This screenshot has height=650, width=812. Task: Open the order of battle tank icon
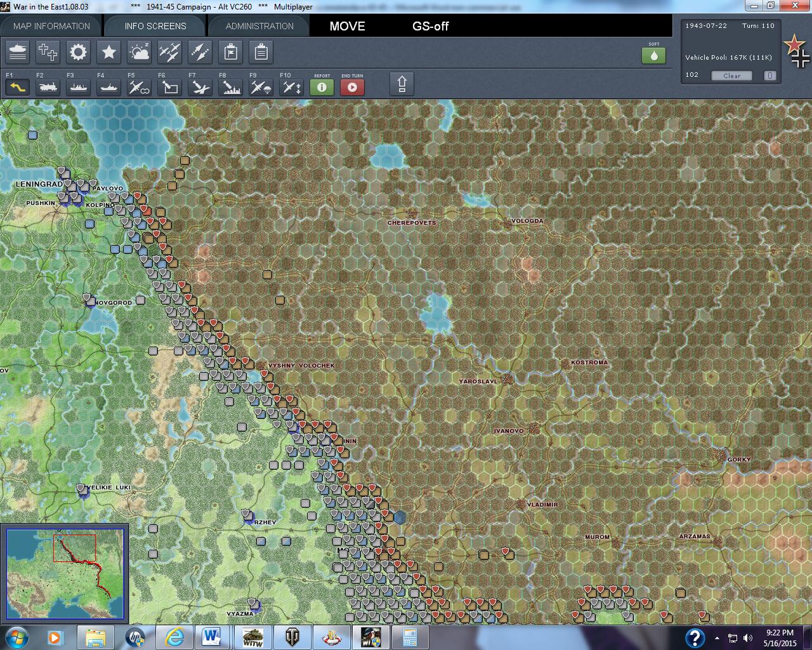click(x=18, y=52)
